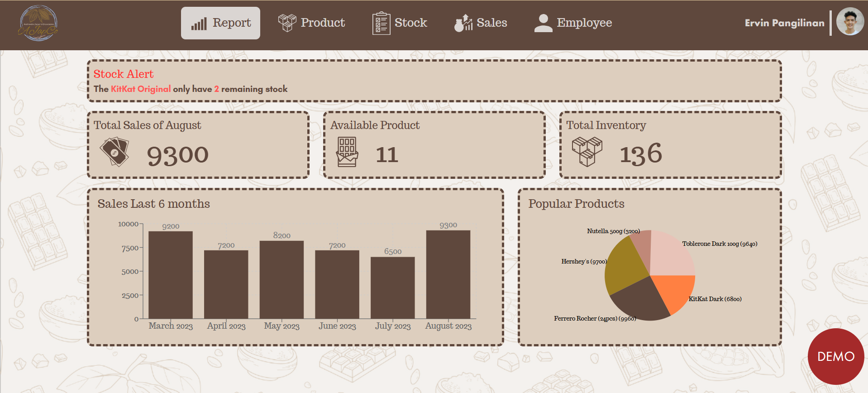Click the stacked boxes icon in Total Inventory
Screen dimensions: 868x393
587,152
